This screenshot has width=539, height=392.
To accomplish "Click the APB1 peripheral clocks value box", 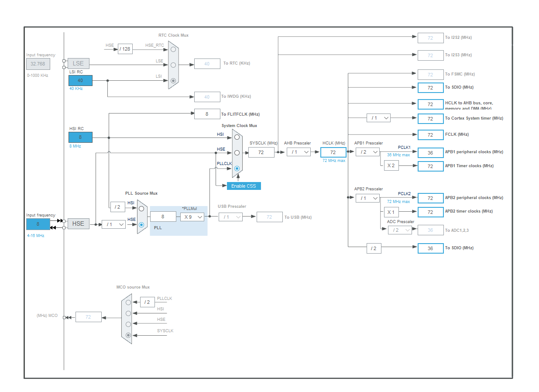I will point(430,152).
